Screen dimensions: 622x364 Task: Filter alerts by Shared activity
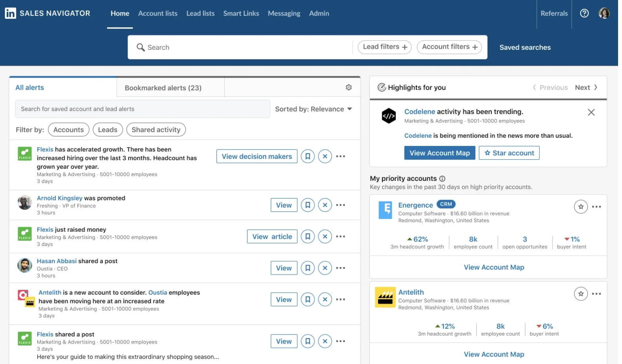click(156, 130)
